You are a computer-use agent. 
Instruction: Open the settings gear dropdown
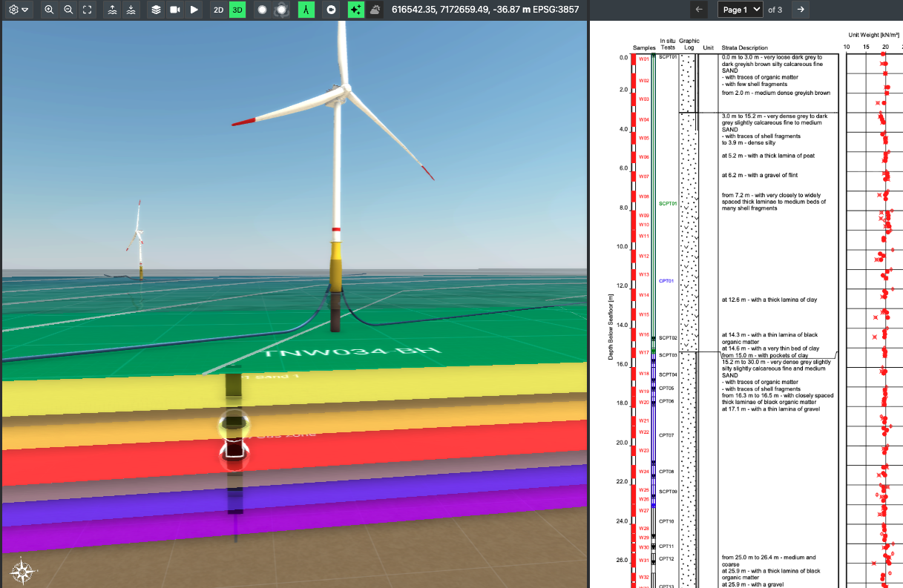(x=19, y=10)
